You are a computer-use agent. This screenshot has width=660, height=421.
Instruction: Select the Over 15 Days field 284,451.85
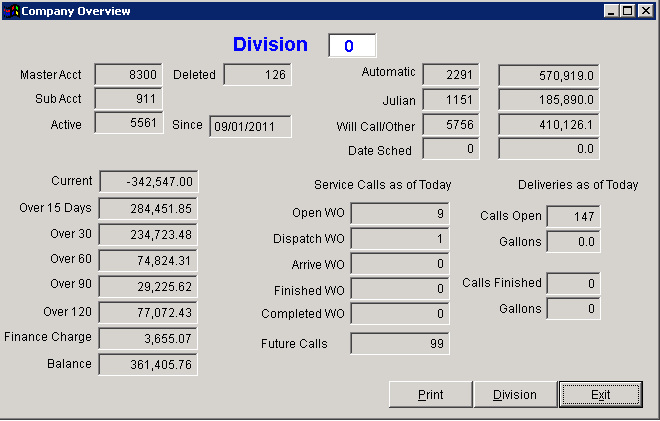tap(148, 208)
